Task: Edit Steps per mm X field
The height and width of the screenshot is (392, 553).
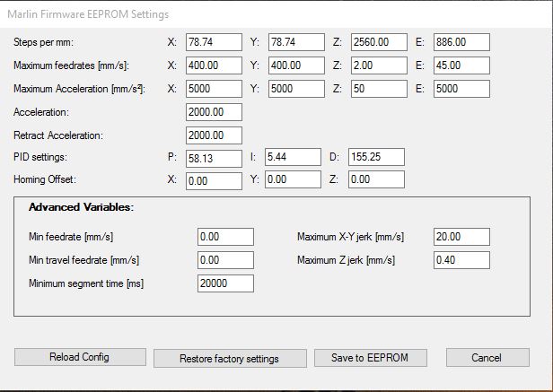Action: click(x=214, y=42)
